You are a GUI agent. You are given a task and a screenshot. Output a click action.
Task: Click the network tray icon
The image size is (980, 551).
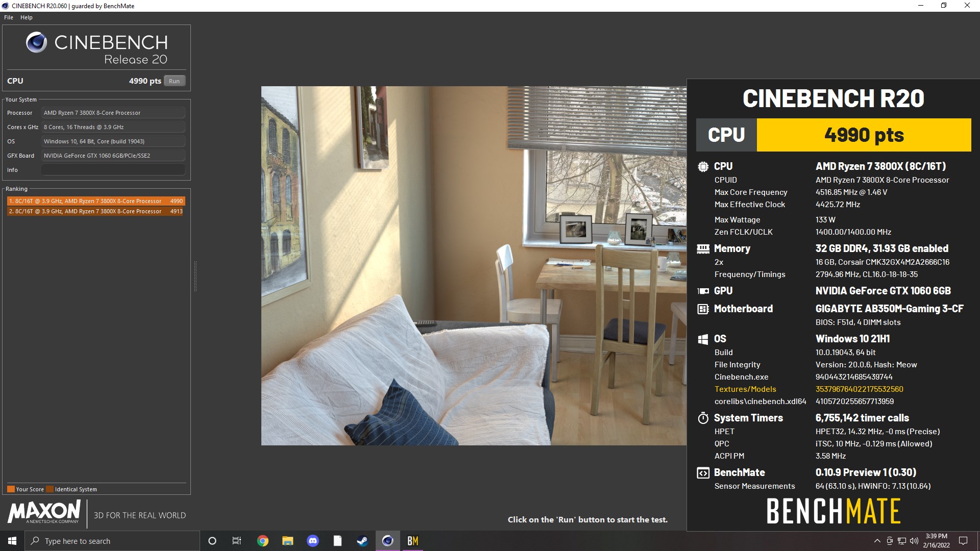click(902, 541)
